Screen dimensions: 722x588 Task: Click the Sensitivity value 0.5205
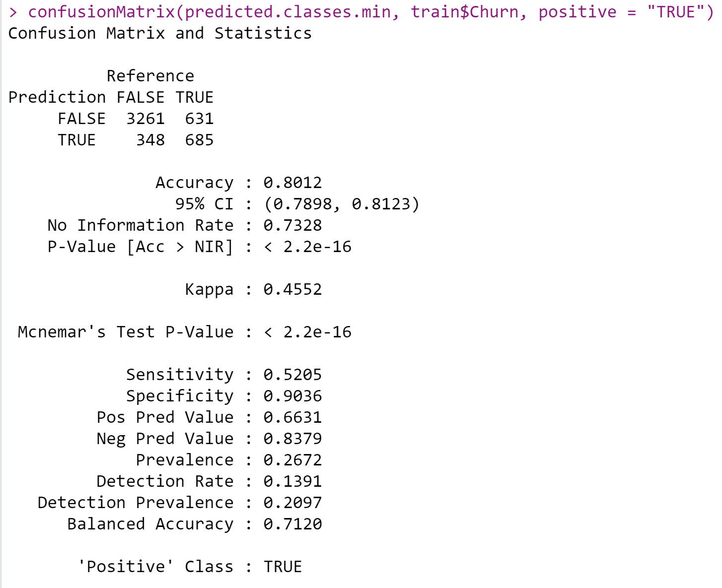[293, 375]
